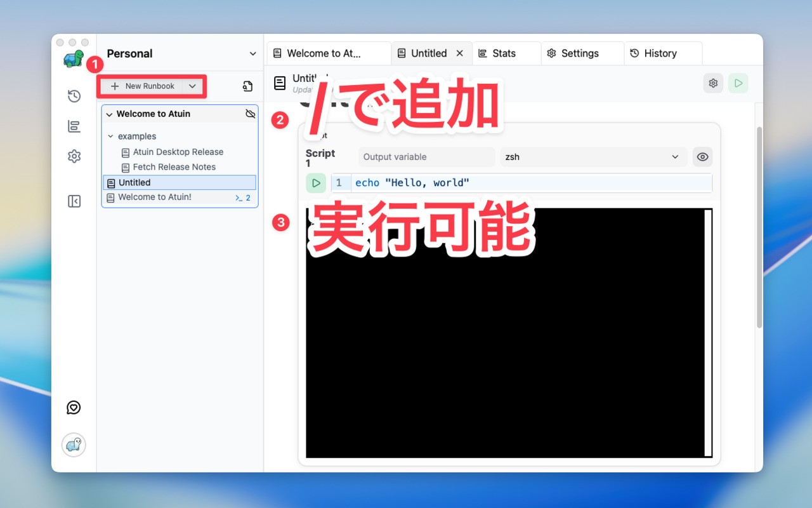The width and height of the screenshot is (812, 508).
Task: Open the feedback chat heart icon
Action: (x=74, y=408)
